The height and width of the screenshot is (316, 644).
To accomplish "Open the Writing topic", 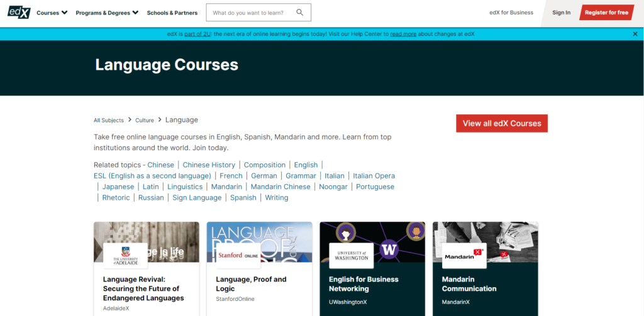I will point(277,198).
